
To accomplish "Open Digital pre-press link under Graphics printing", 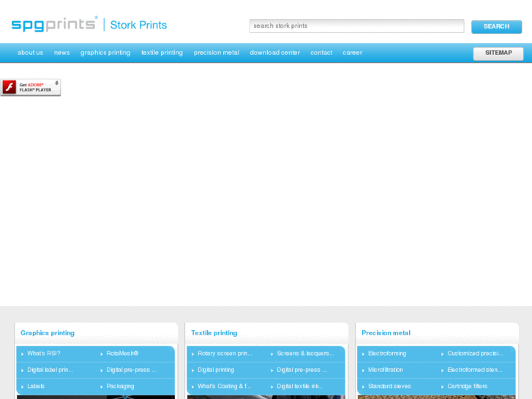I will point(131,370).
